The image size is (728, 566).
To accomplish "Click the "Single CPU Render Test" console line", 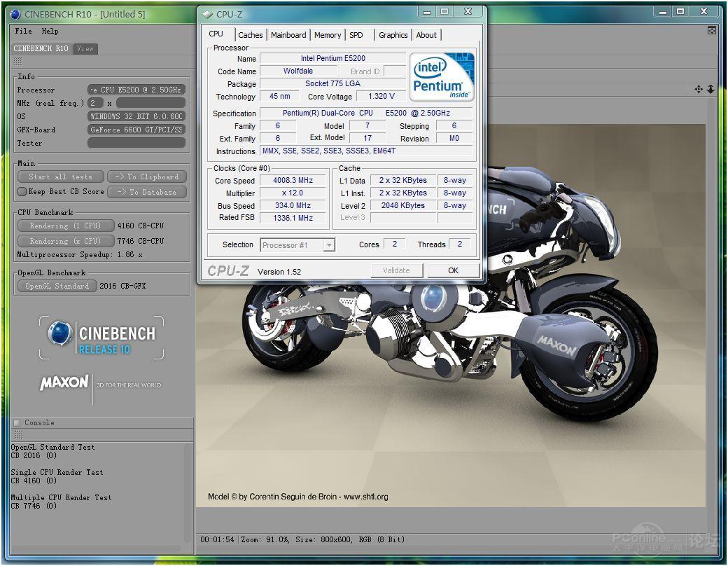I will click(57, 472).
